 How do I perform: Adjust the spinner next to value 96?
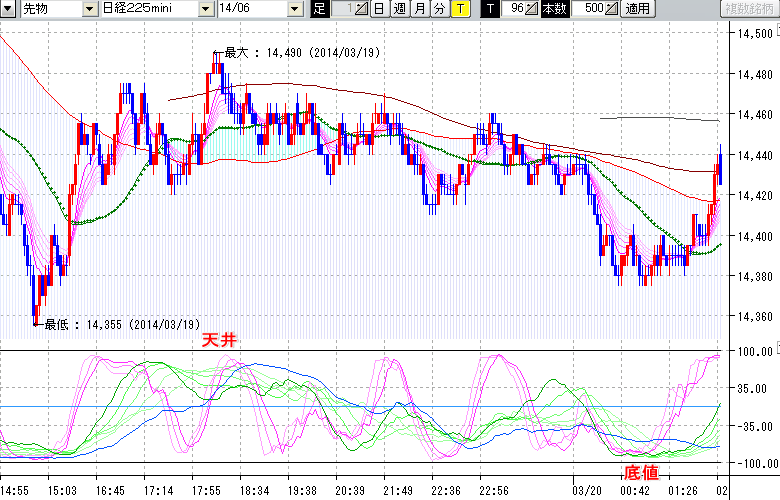click(533, 9)
